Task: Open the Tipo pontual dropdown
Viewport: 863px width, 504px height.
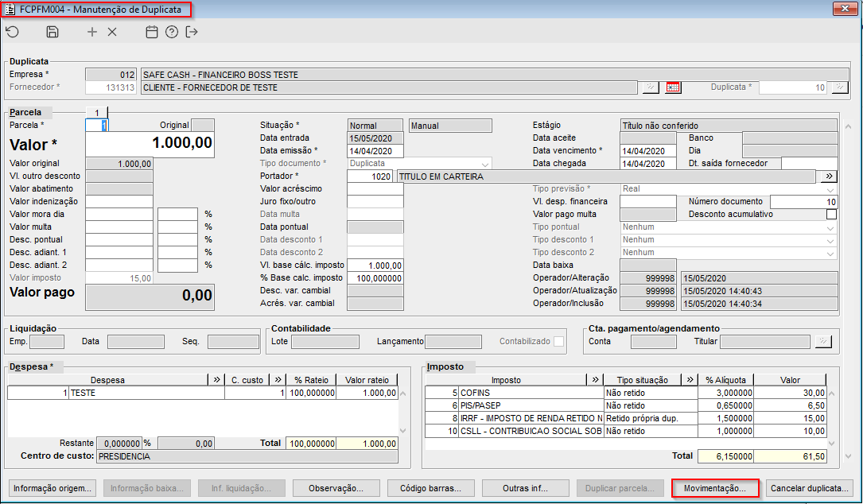Action: point(830,227)
